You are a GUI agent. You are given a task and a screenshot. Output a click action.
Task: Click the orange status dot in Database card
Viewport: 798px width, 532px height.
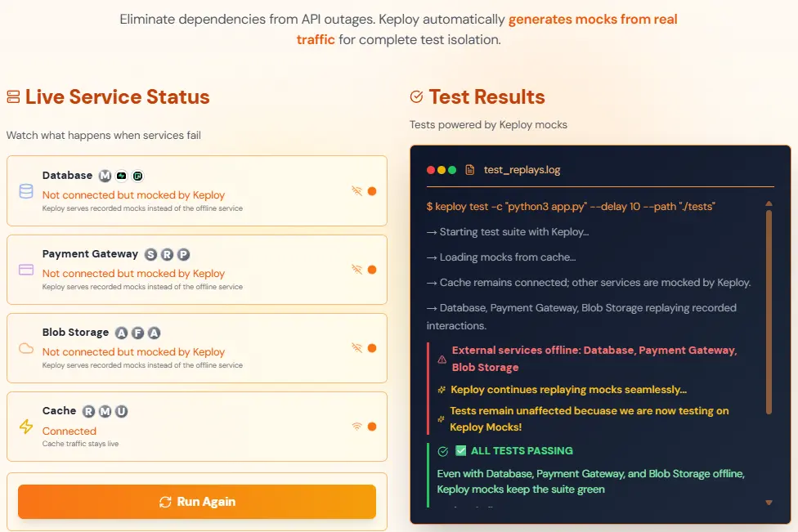(372, 191)
